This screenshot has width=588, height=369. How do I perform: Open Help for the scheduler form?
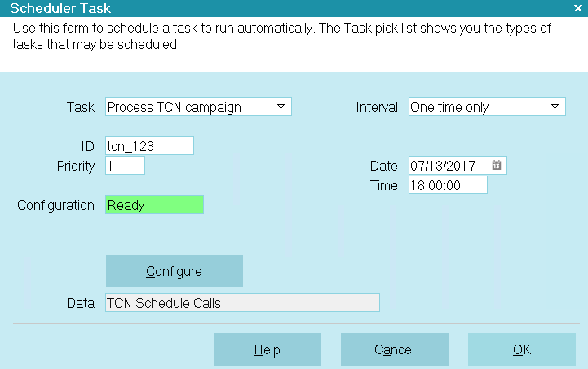[267, 349]
